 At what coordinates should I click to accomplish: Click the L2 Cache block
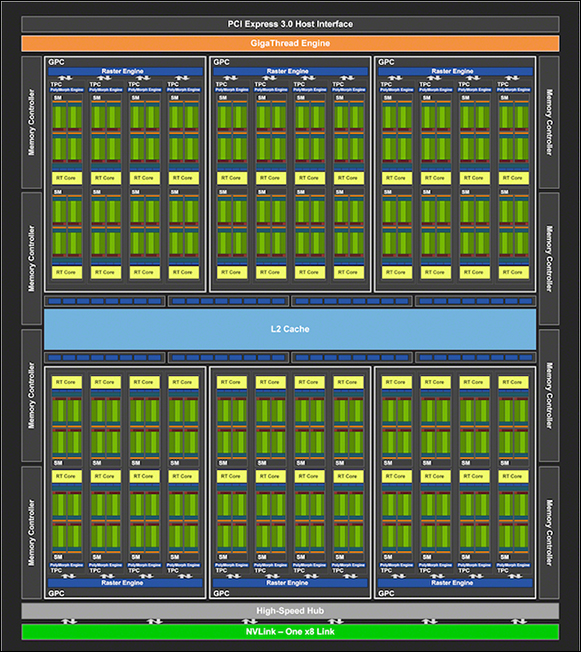coord(290,329)
